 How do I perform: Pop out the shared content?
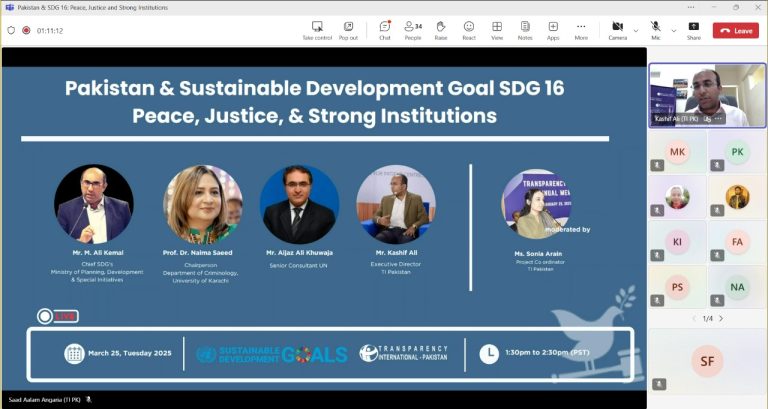(x=348, y=30)
